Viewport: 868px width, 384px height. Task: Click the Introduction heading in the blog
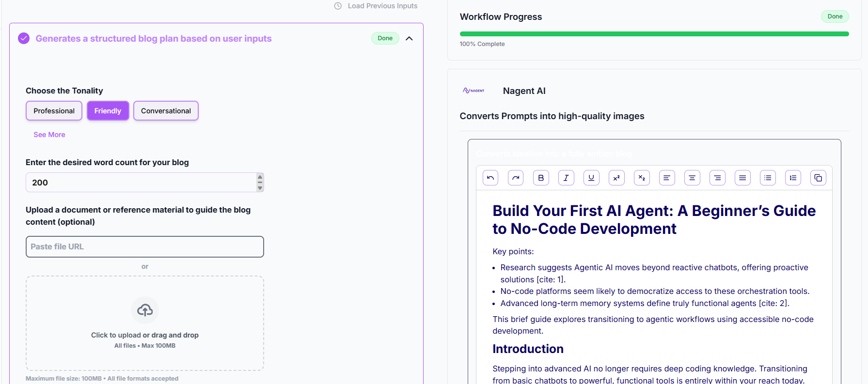click(528, 349)
